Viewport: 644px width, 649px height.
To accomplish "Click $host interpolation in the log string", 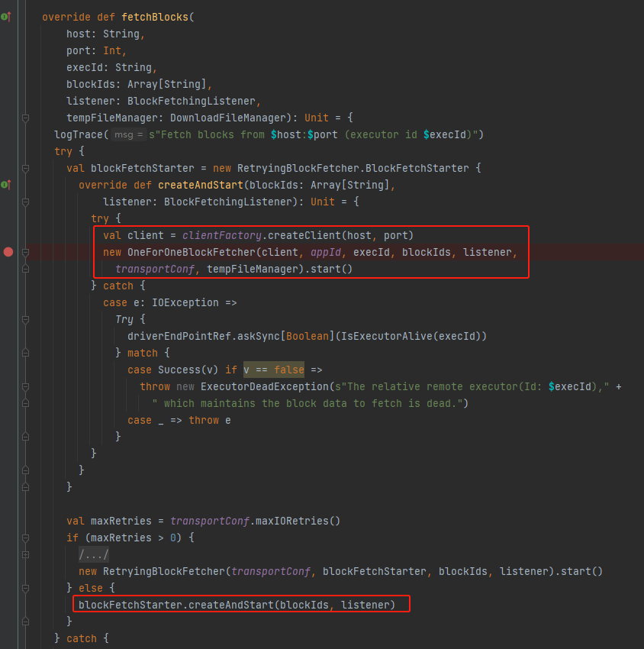I will point(286,134).
